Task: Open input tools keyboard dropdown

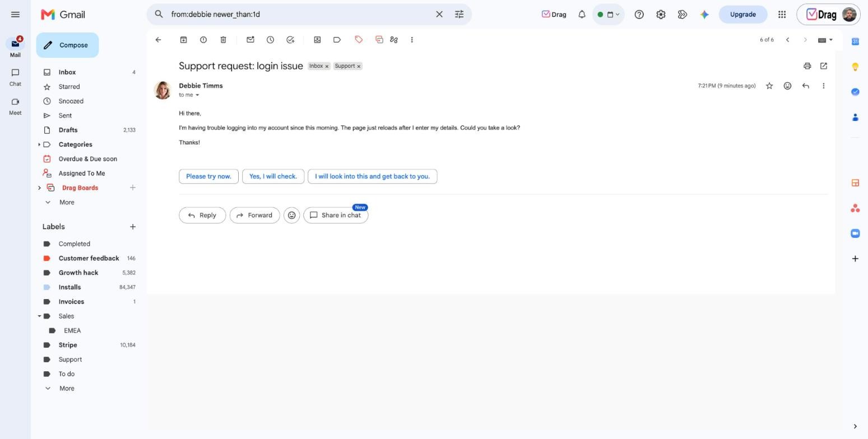Action: [x=825, y=40]
